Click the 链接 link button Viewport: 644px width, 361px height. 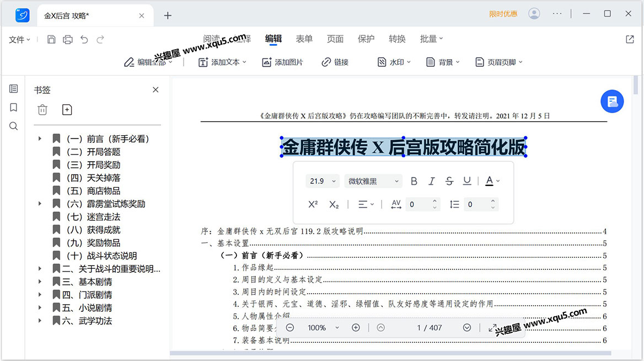[335, 62]
